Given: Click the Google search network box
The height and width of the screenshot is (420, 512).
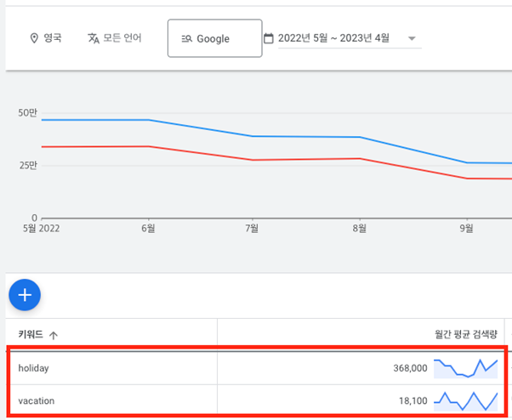Looking at the screenshot, I should pos(215,38).
